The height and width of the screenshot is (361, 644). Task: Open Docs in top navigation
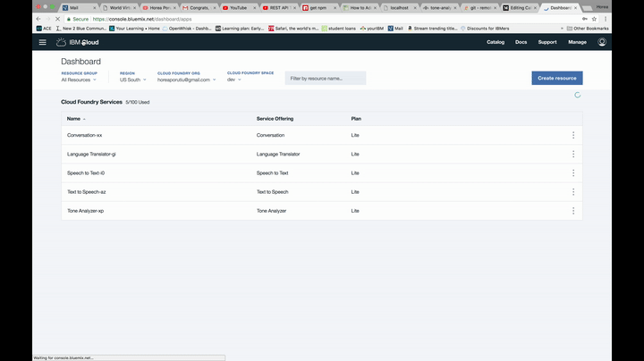pos(521,42)
